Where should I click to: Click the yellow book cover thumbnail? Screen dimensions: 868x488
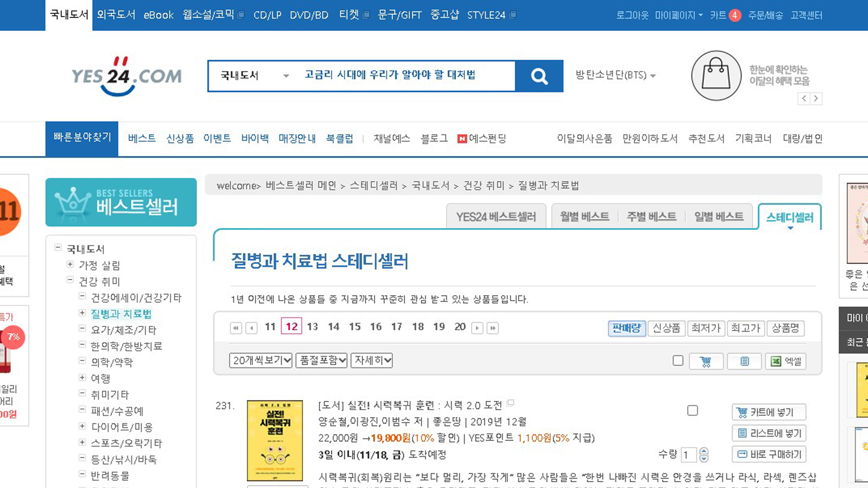tap(275, 440)
